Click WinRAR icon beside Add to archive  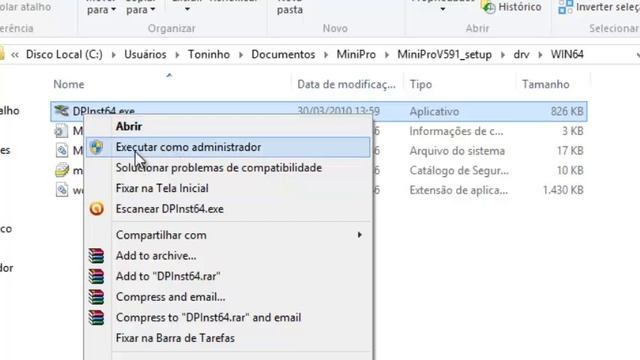(97, 256)
